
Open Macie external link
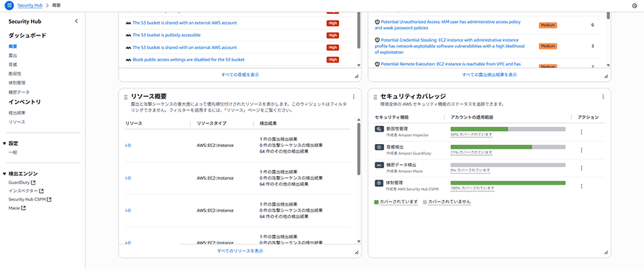(17, 208)
